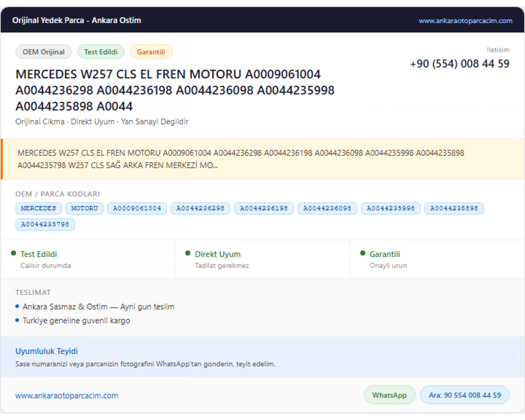This screenshot has height=420, width=525.
Task: Select the Test Edildi green badge
Action: coord(101,52)
